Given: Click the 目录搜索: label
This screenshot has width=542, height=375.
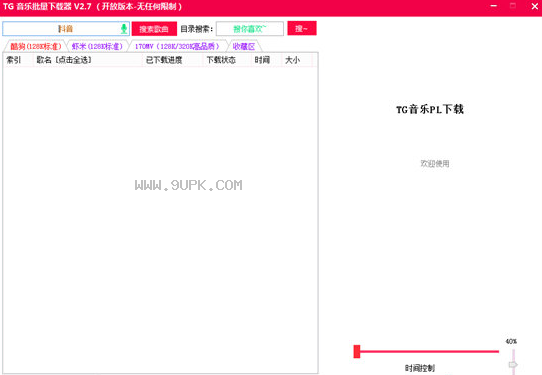Looking at the screenshot, I should coord(197,29).
